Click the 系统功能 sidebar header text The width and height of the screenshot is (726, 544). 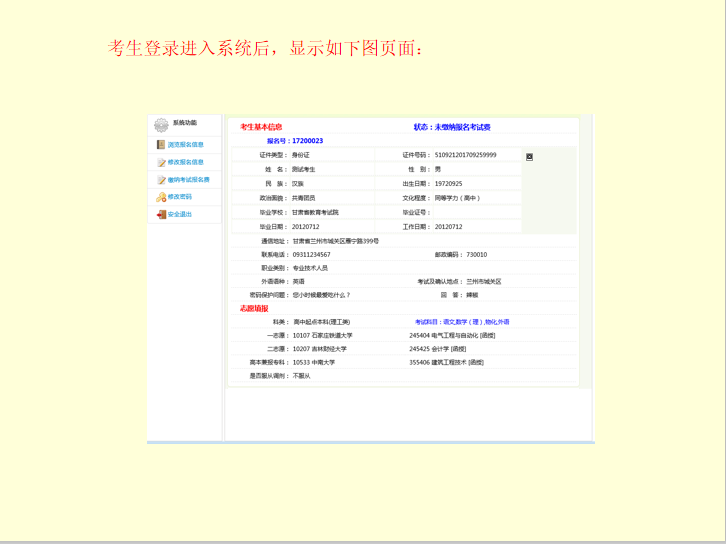coord(185,123)
